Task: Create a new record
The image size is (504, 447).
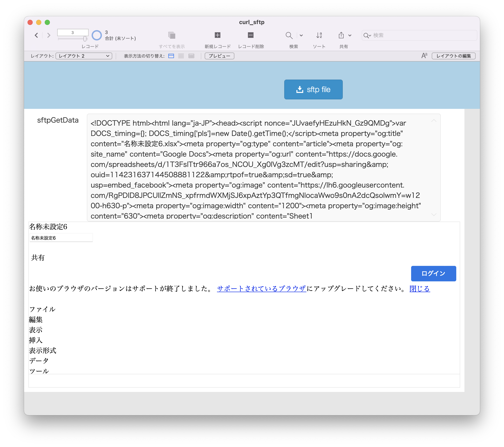Action: (217, 35)
